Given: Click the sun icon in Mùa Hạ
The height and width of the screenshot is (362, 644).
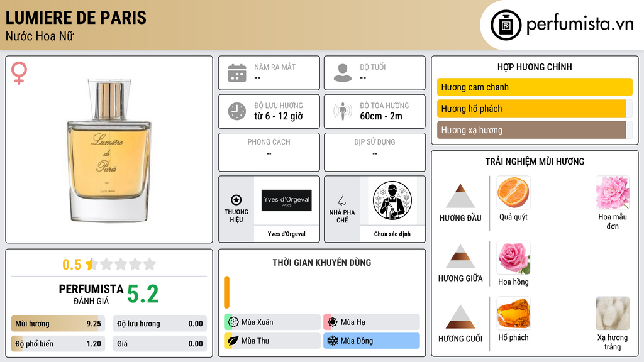Looking at the screenshot, I should pyautogui.click(x=333, y=322).
